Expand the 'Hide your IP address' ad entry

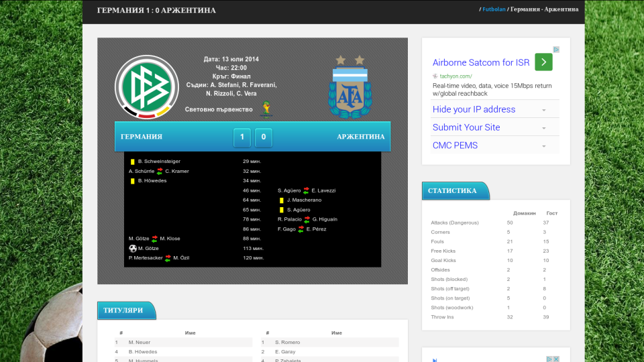click(x=544, y=110)
